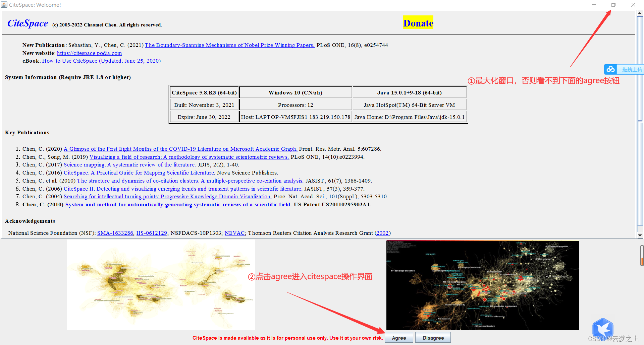Select the Java HotSpot 64-Bit Server VM cell
This screenshot has height=345, width=644.
coord(410,105)
